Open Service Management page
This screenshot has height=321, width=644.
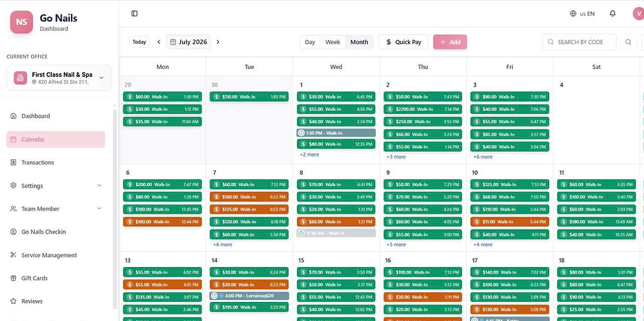[56, 255]
